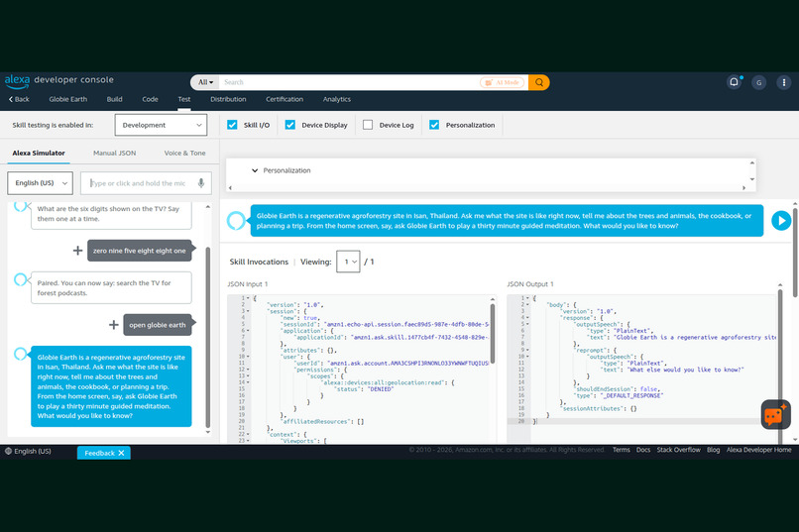Click the Globie Earth skill name
The width and height of the screenshot is (799, 532).
[x=67, y=99]
